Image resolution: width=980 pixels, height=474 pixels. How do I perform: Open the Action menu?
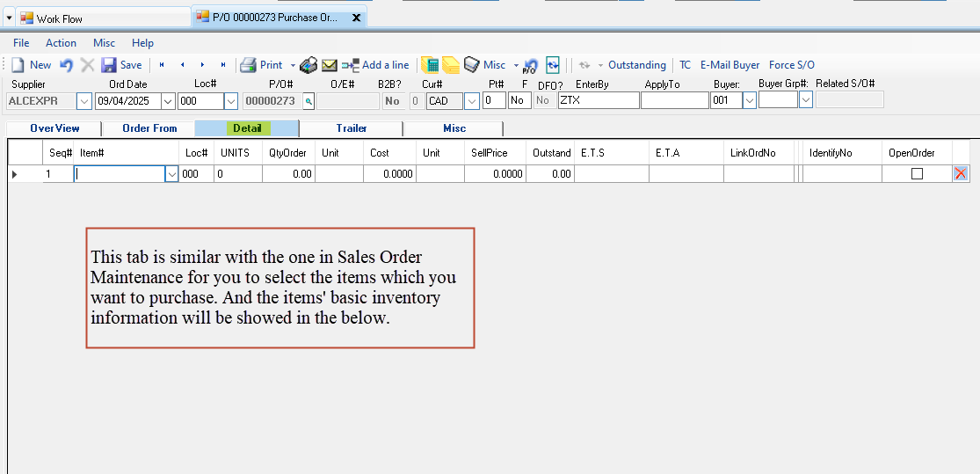62,43
